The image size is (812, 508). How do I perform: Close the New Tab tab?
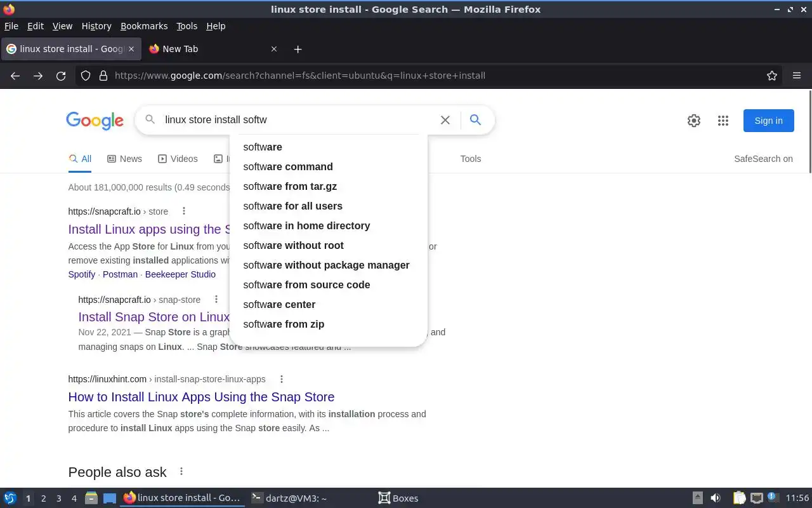274,49
